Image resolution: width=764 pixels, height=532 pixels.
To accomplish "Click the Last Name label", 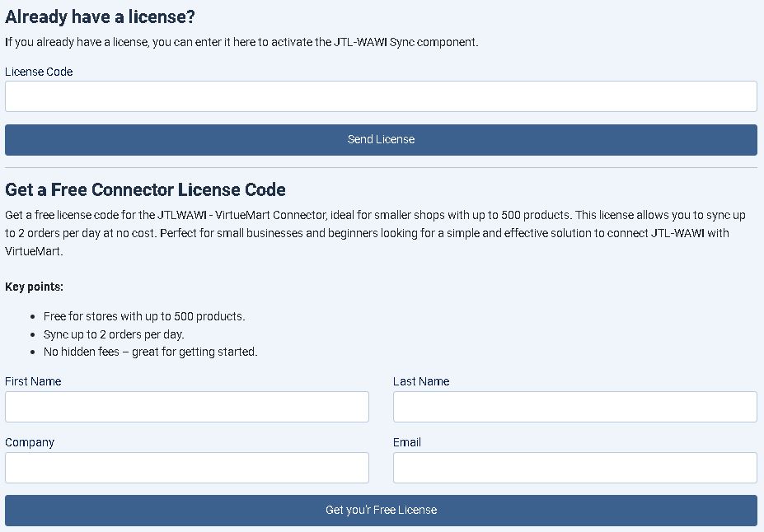I will [x=421, y=381].
